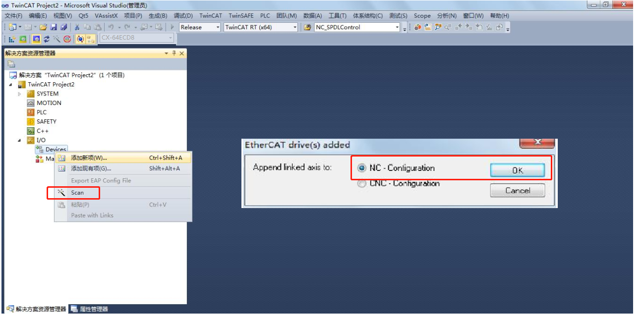The height and width of the screenshot is (320, 644).
Task: Close the EtherCAT drive(s) added dialog
Action: 536,143
